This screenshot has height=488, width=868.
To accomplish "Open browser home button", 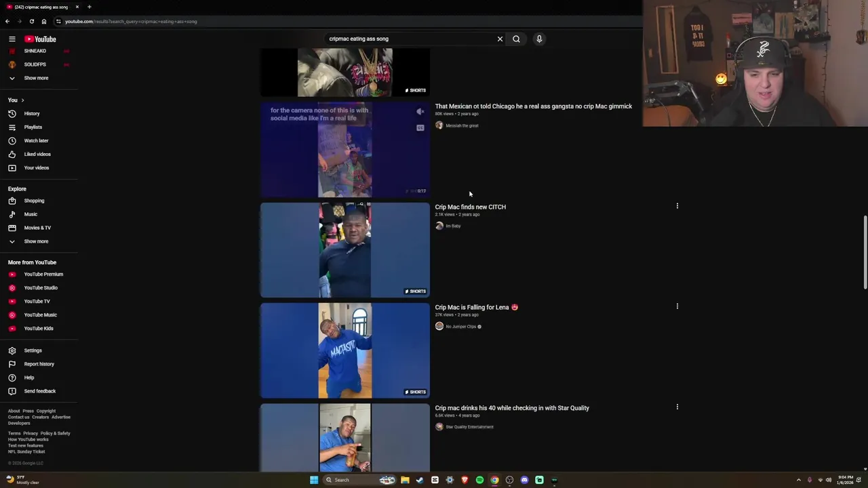I will pyautogui.click(x=44, y=21).
